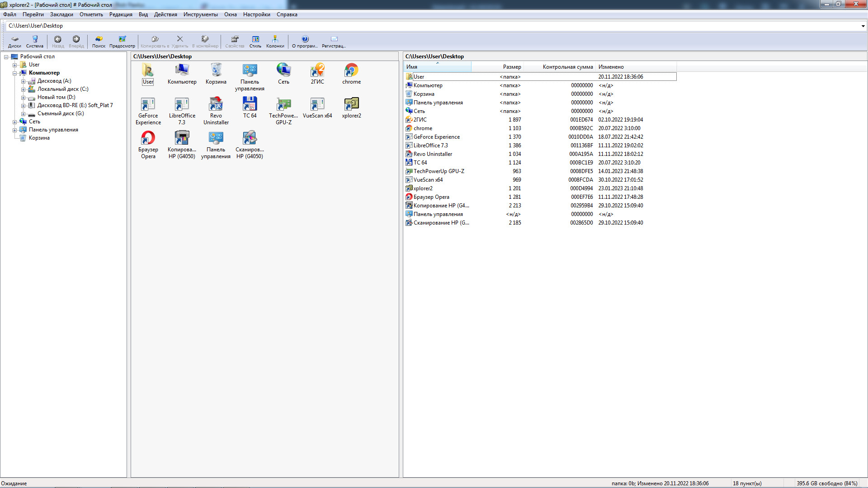This screenshot has height=488, width=868.
Task: Select Корзина in the folder tree
Action: point(39,138)
